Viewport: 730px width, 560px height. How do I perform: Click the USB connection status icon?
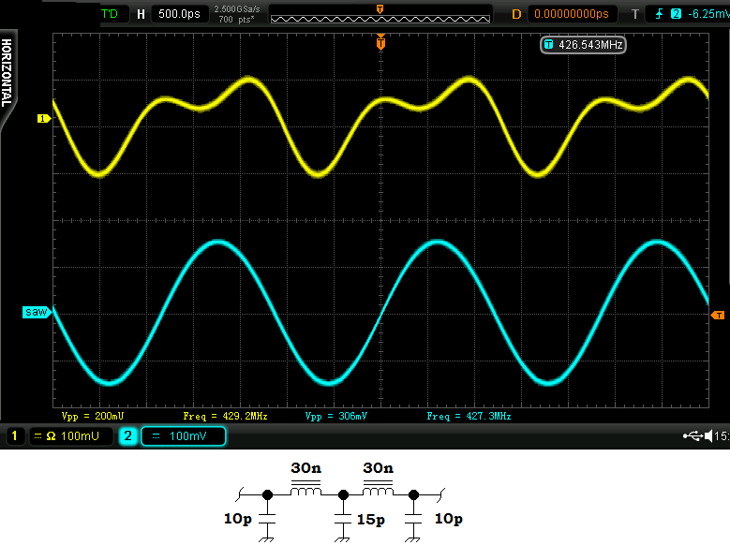tap(693, 435)
